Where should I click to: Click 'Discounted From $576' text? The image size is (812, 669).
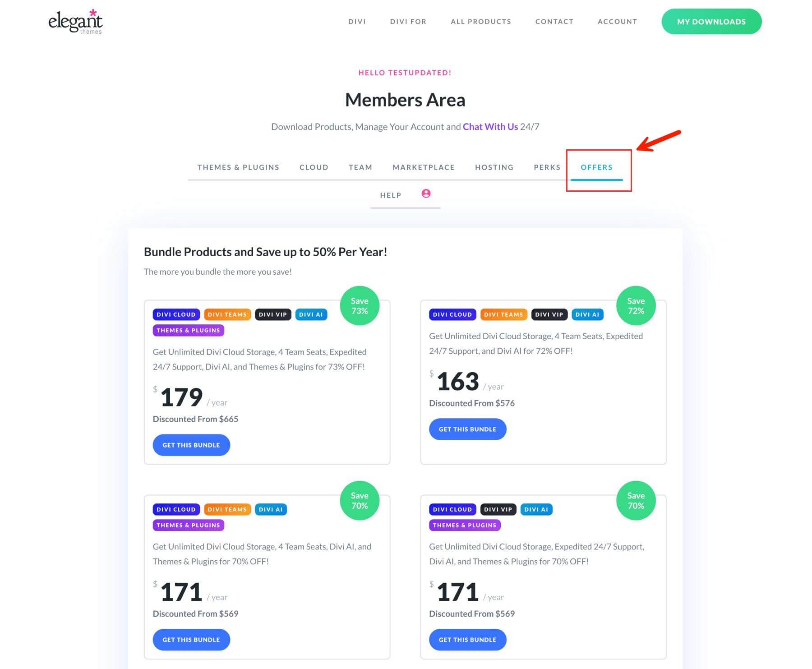(472, 403)
